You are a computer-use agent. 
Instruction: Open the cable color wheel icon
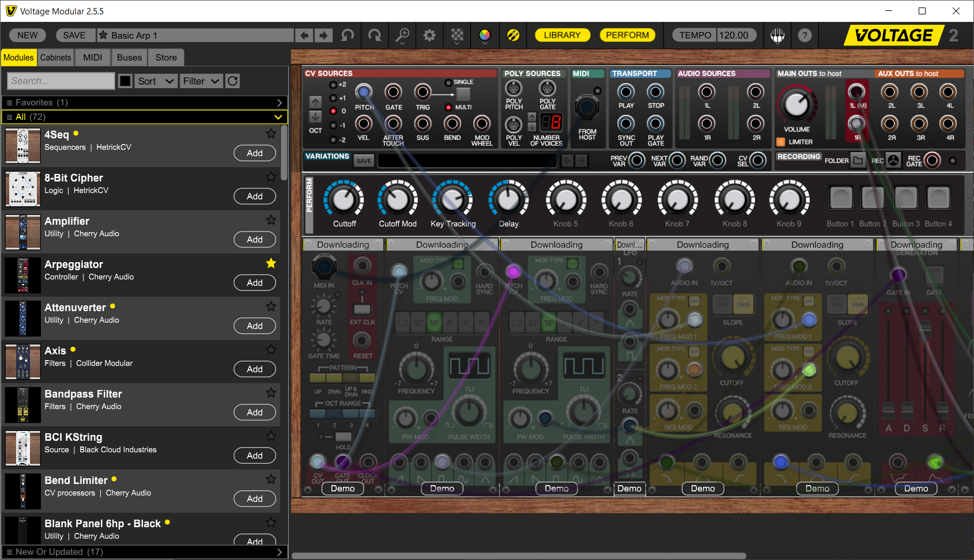click(x=485, y=36)
